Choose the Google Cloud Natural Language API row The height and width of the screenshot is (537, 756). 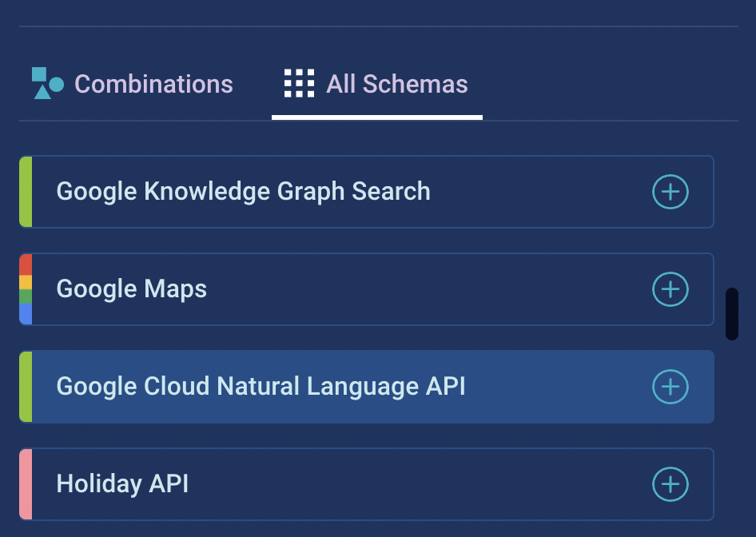click(x=367, y=387)
